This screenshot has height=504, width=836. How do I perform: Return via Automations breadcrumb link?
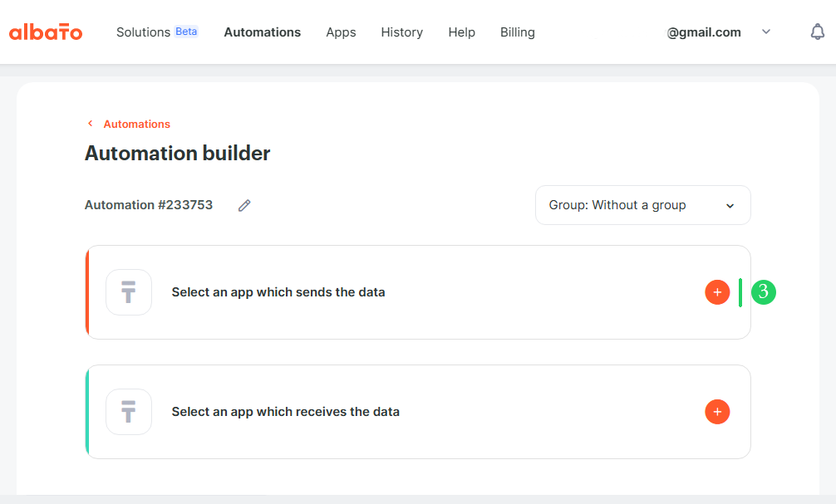[x=137, y=125]
